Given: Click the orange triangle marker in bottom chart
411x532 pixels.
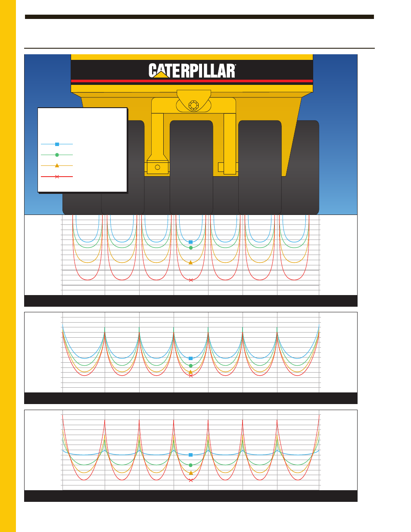Looking at the screenshot, I should 191,473.
